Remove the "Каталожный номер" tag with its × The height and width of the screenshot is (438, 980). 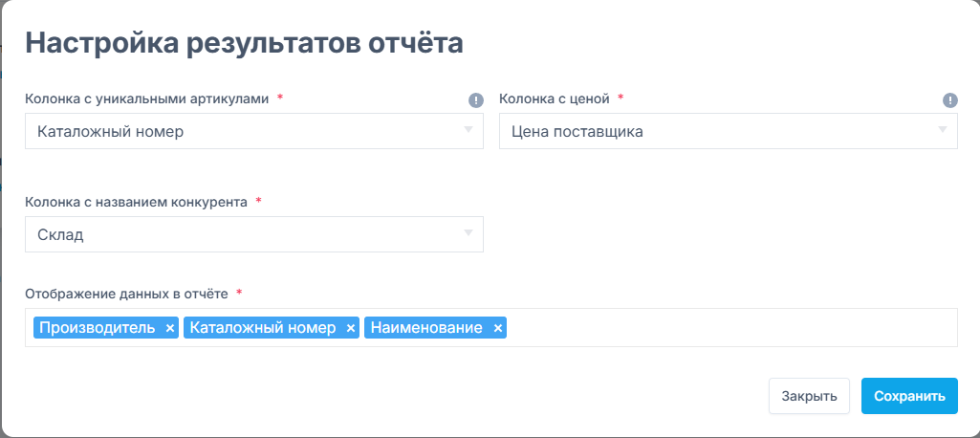pos(351,328)
